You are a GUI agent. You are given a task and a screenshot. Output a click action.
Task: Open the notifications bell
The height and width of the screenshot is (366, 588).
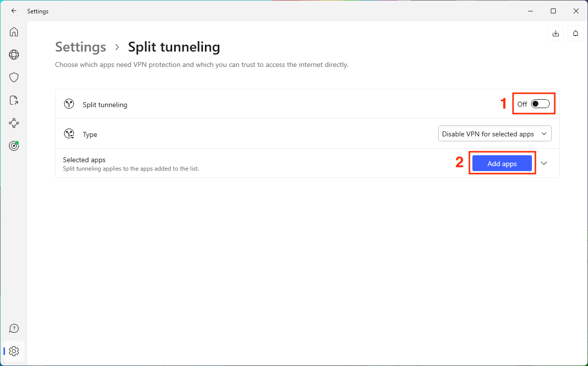576,33
